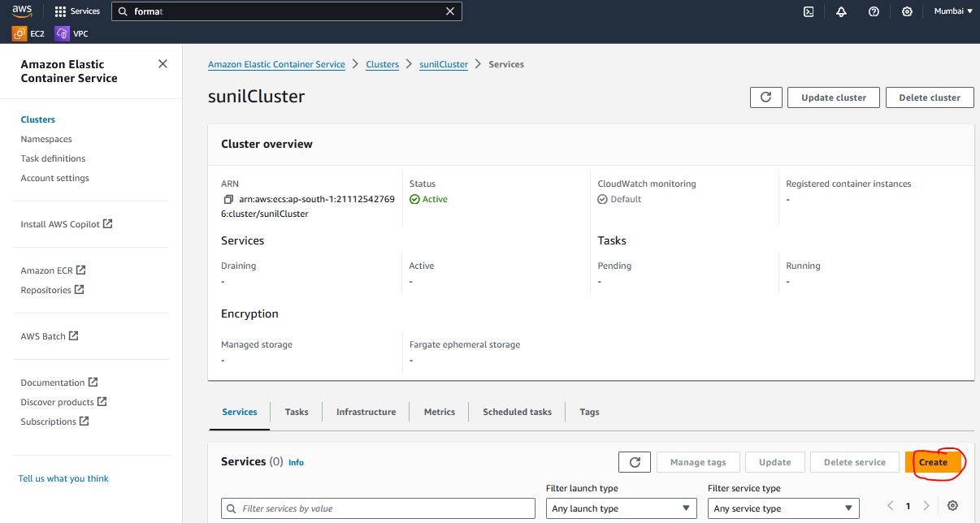Switch to the Scheduled tasks tab
980x523 pixels.
pyautogui.click(x=517, y=412)
